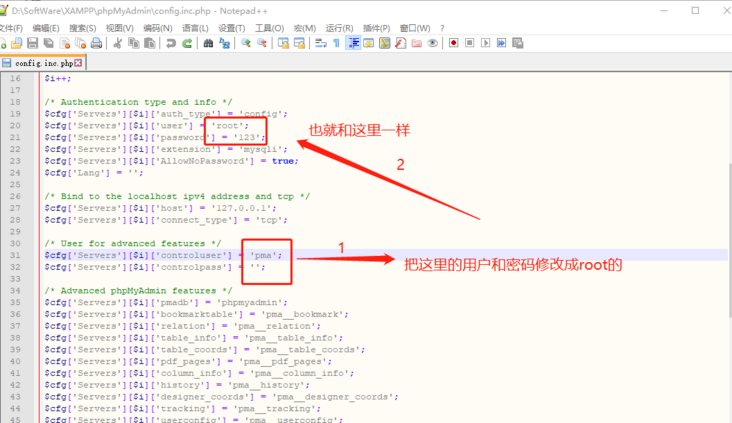The image size is (732, 423).
Task: Click the green Redo arrow icon
Action: [187, 43]
